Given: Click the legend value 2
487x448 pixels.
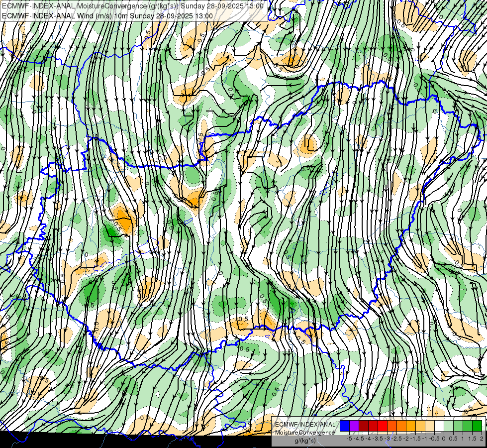Looking at the screenshot, I should (x=482, y=439).
